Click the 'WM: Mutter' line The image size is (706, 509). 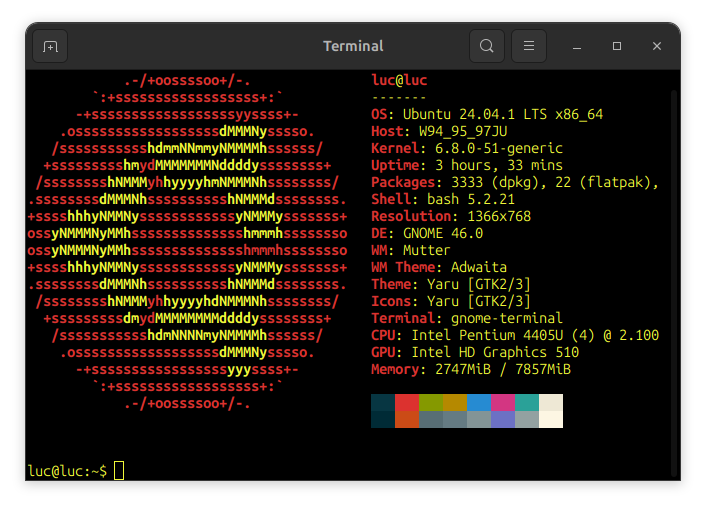(x=411, y=250)
